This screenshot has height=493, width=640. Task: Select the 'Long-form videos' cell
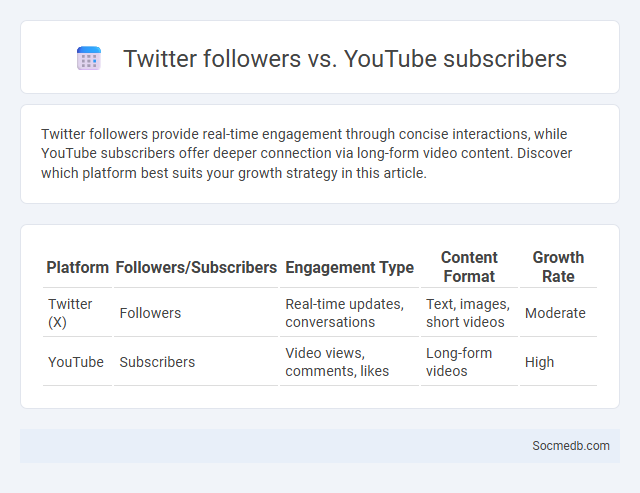[469, 362]
